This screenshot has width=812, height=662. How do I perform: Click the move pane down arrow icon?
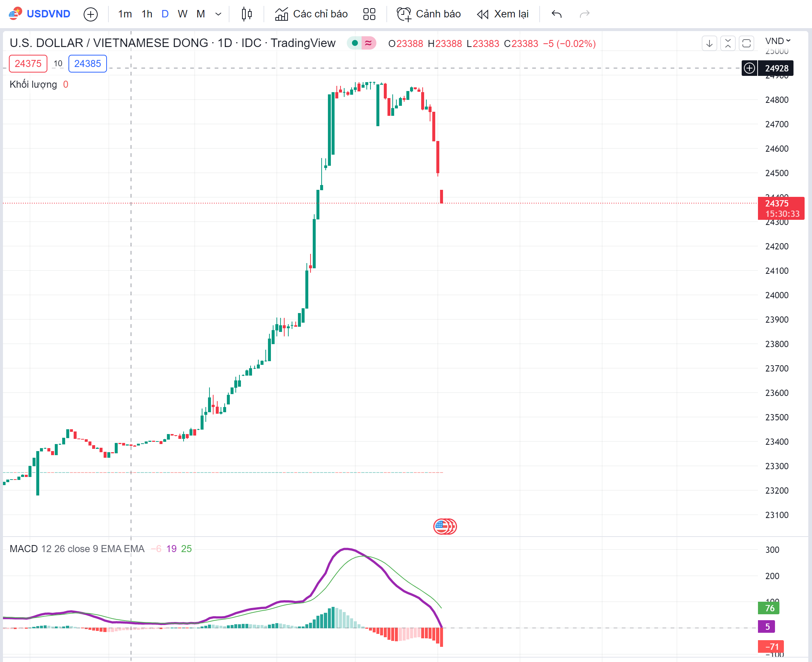coord(709,43)
